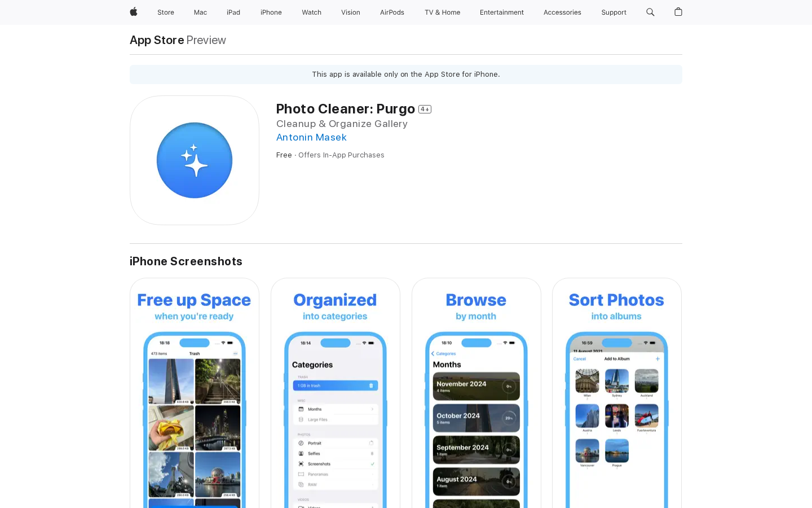Open the shopping bag icon
This screenshot has height=508, width=812.
point(678,12)
